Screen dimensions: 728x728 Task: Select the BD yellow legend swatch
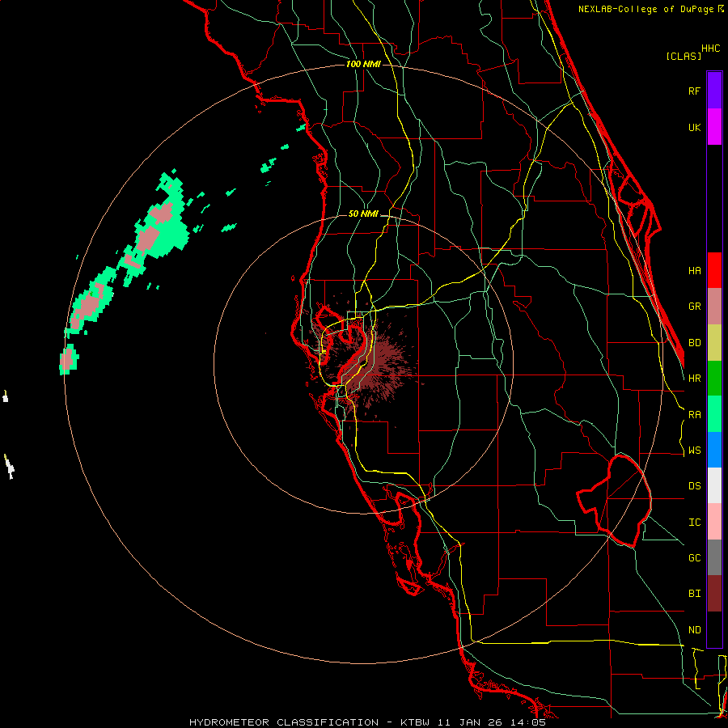tap(714, 342)
